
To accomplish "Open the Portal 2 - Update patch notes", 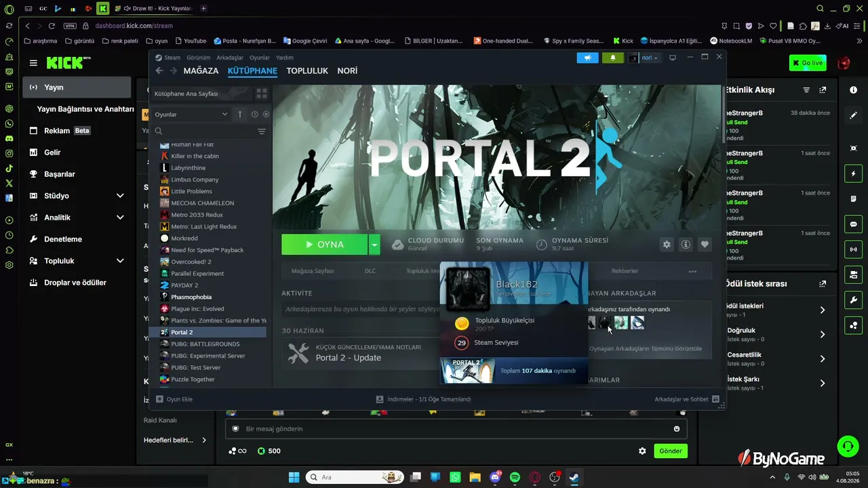I will (x=349, y=358).
